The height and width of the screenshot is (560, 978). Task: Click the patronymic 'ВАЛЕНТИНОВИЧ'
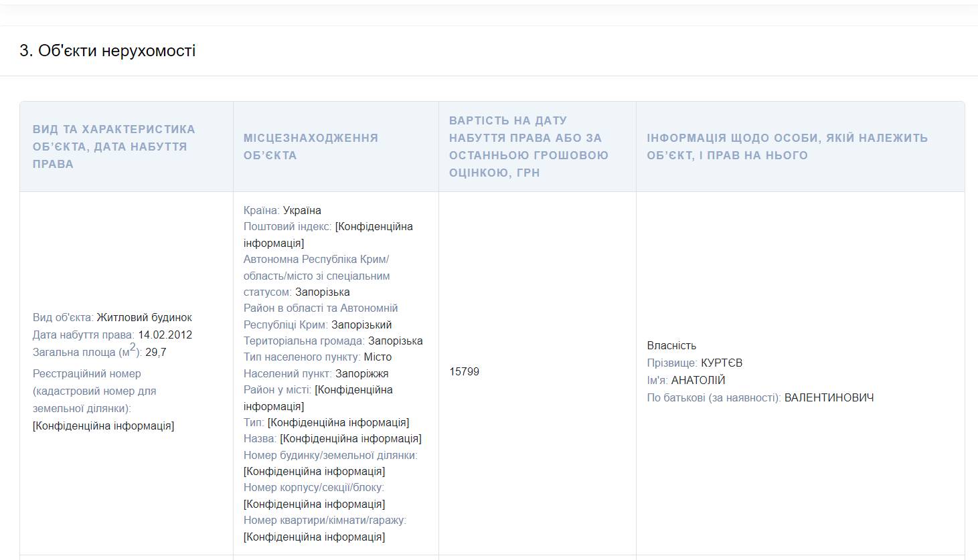pyautogui.click(x=829, y=397)
